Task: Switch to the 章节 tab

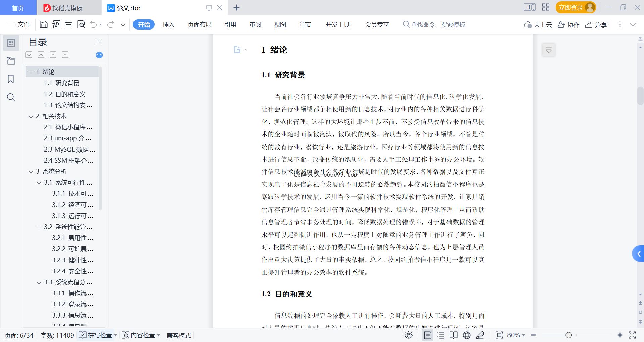Action: (305, 24)
